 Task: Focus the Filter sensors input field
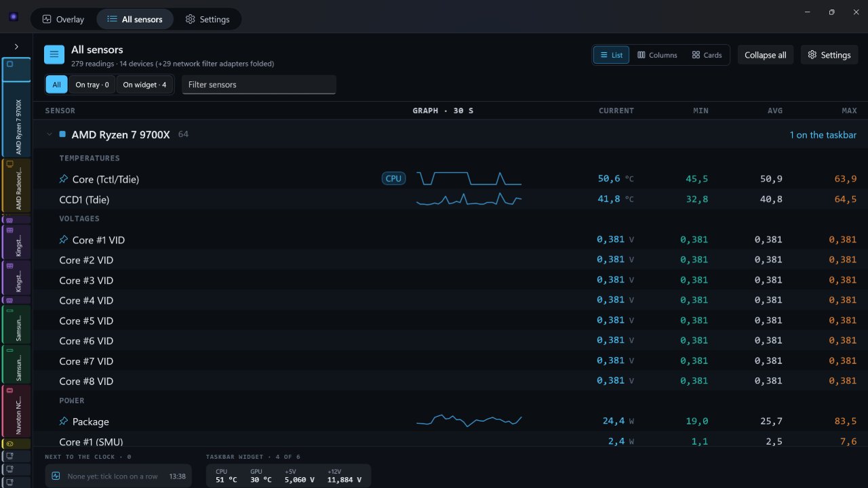[x=259, y=85]
